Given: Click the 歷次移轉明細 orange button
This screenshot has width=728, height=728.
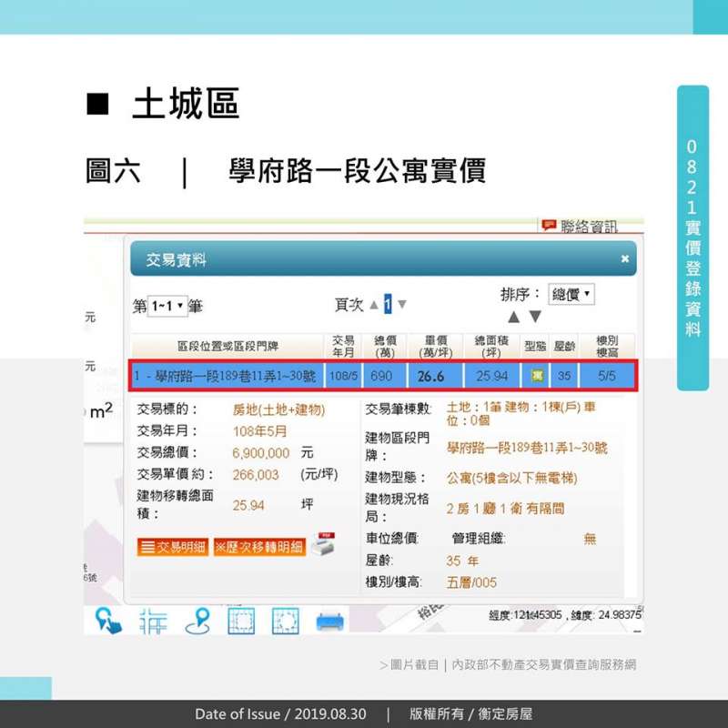Looking at the screenshot, I should coord(259,547).
